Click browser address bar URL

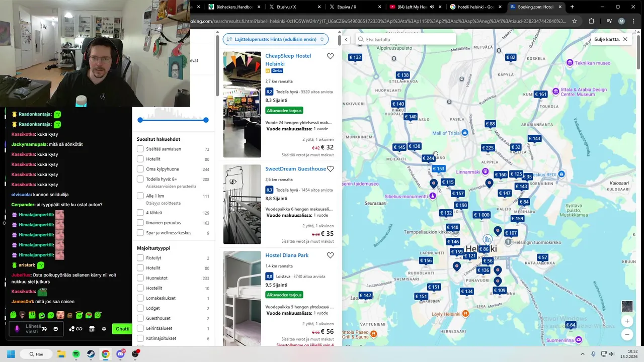377,21
